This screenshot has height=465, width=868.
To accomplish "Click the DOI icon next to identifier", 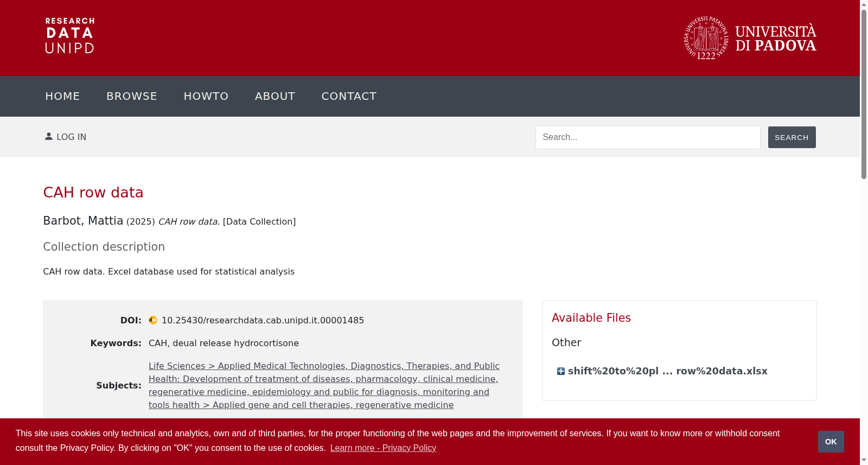I will [153, 320].
